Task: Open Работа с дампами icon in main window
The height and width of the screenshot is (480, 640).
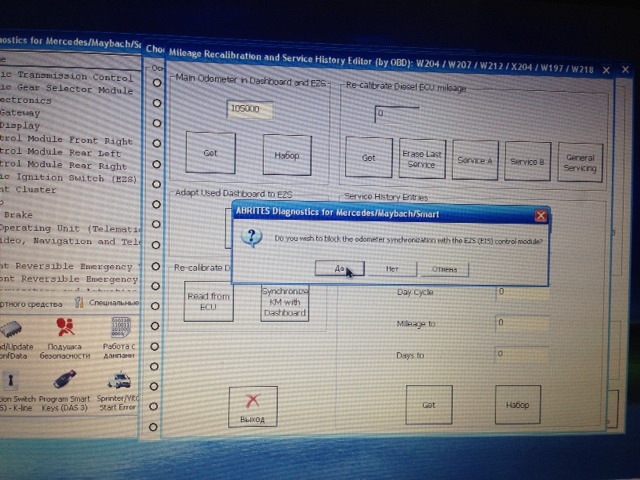Action: 119,337
